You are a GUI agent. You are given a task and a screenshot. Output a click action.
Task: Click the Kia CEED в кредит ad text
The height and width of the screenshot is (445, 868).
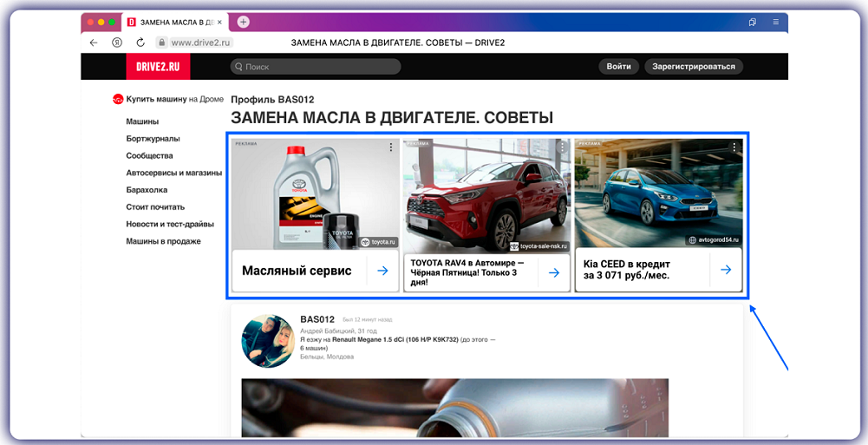pos(627,270)
